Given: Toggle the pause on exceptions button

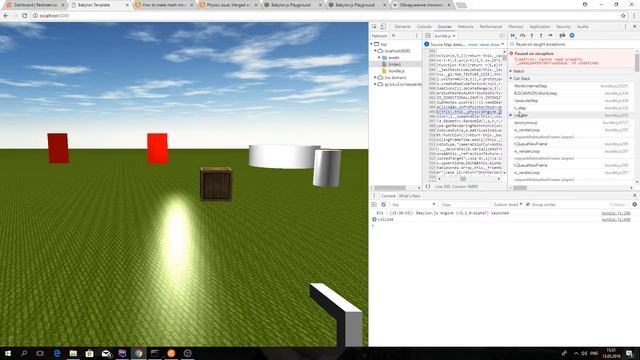Looking at the screenshot, I should click(572, 36).
